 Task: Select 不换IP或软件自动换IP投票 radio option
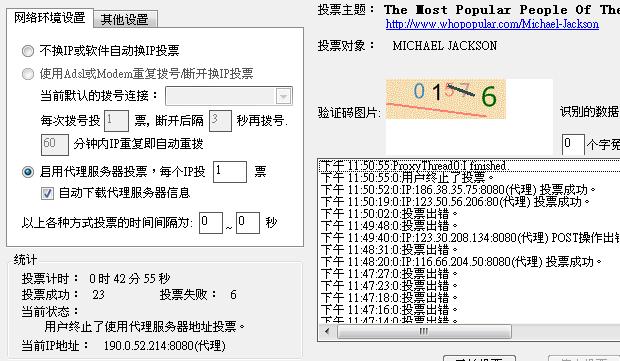click(28, 51)
